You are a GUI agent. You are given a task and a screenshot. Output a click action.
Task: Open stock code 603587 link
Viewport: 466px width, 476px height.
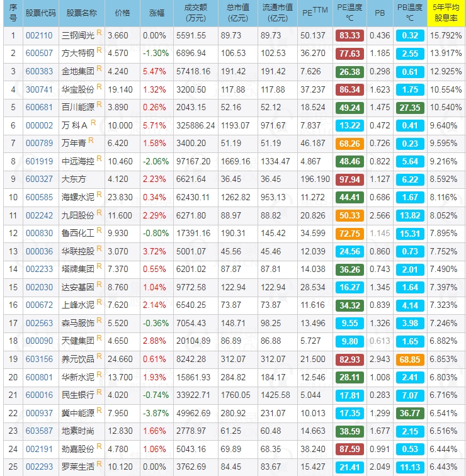39,431
